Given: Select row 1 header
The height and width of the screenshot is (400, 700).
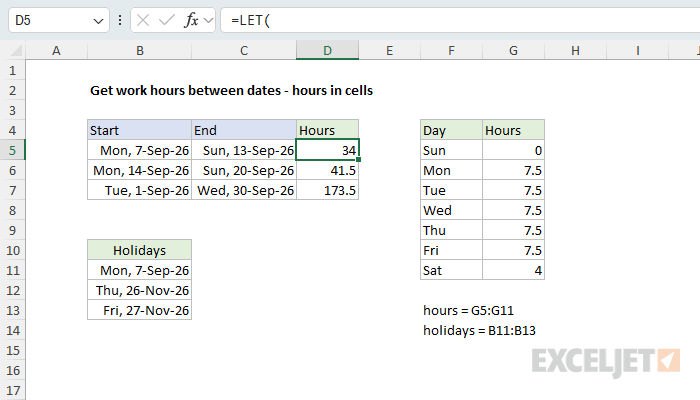Looking at the screenshot, I should tap(12, 71).
